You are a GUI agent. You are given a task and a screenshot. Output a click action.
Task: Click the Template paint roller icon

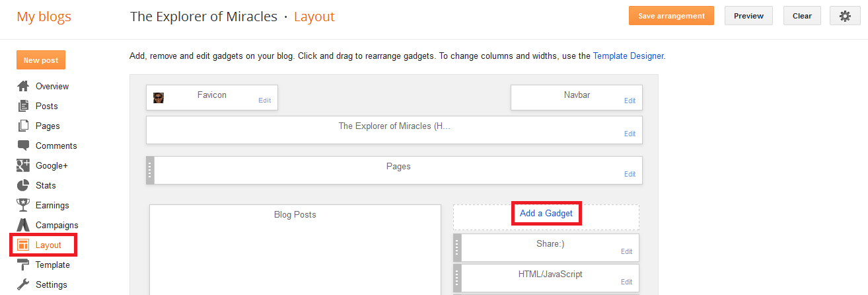pyautogui.click(x=23, y=265)
